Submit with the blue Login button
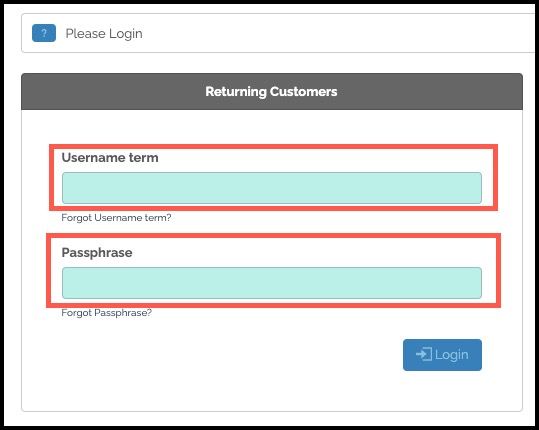539x430 pixels. pos(442,355)
